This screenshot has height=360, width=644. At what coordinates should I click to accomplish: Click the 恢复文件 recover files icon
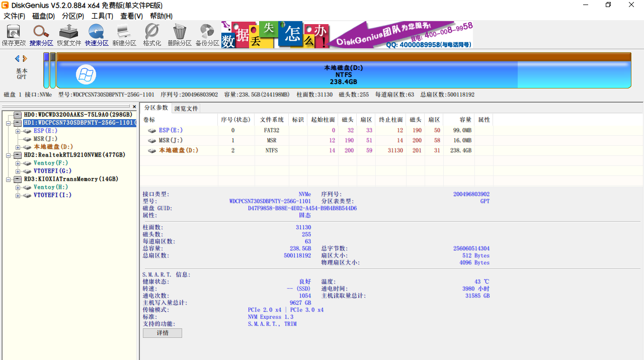click(69, 34)
